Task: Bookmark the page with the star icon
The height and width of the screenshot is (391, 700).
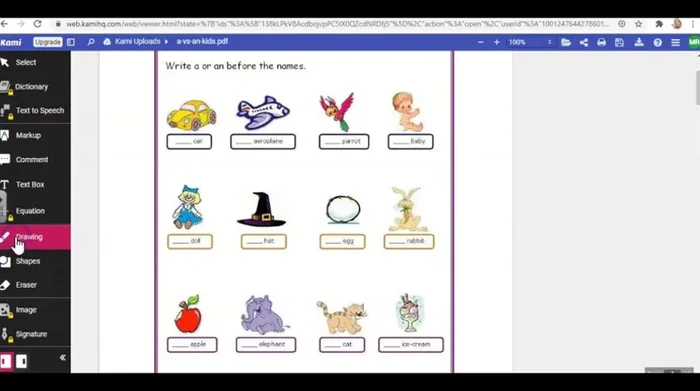Action: 639,24
